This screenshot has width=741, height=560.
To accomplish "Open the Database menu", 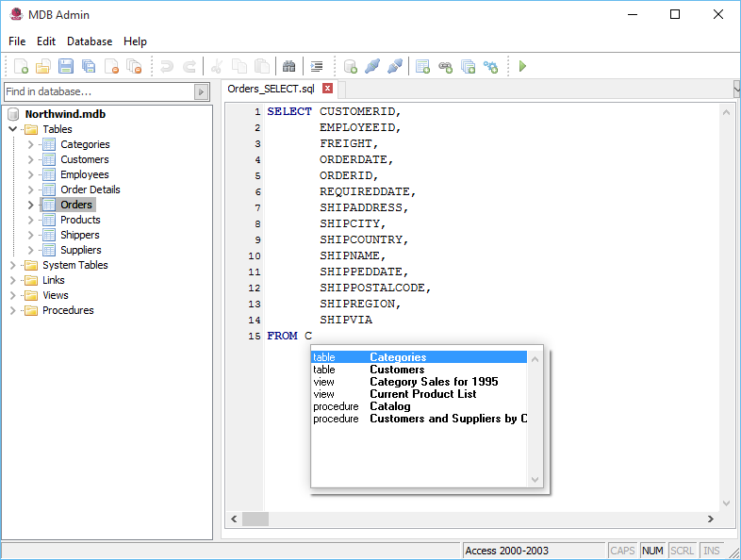I will tap(90, 41).
